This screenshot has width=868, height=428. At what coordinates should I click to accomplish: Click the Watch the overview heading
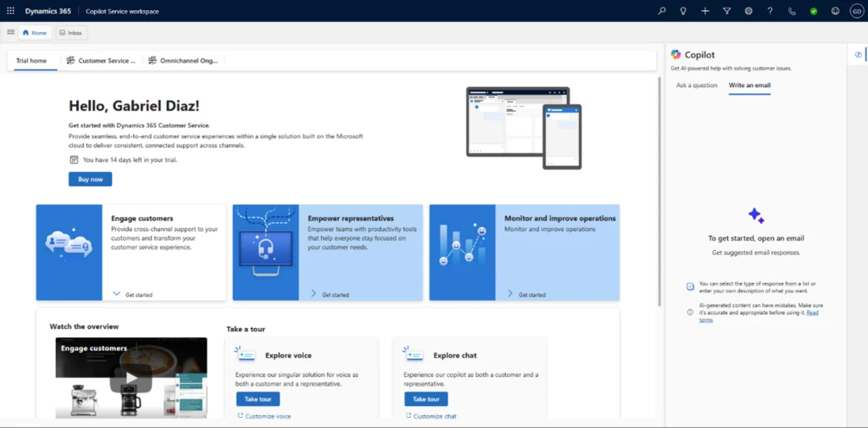point(84,326)
